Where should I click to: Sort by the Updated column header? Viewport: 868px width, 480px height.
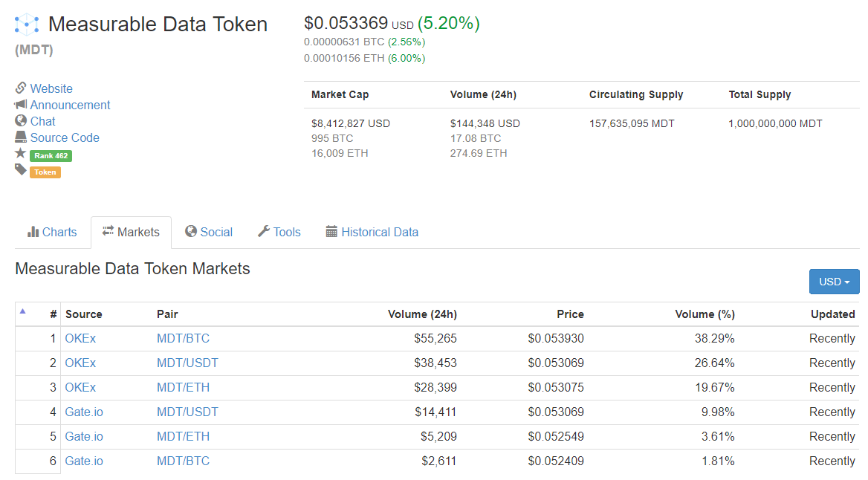(x=833, y=314)
